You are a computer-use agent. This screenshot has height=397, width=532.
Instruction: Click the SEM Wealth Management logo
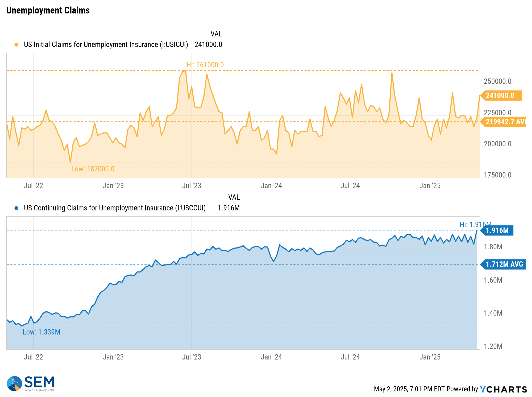(x=31, y=383)
